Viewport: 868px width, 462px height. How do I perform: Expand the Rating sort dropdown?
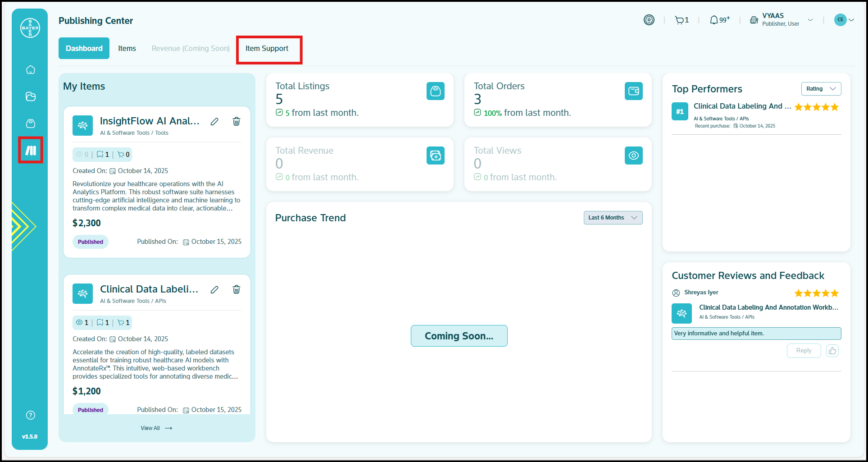(x=821, y=89)
